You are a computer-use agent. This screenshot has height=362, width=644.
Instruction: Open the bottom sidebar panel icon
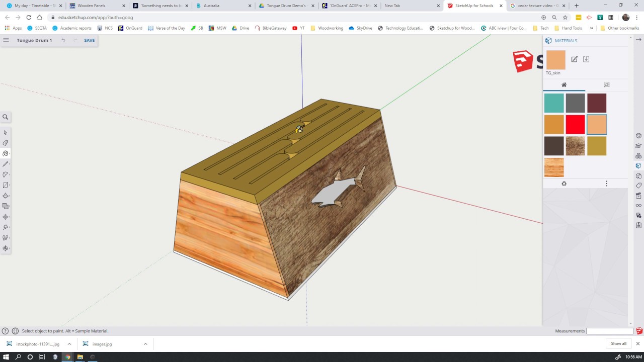pyautogui.click(x=638, y=225)
